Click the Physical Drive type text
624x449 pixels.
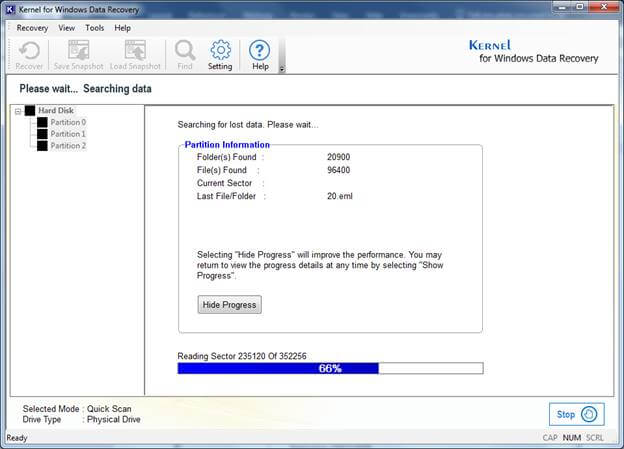113,420
